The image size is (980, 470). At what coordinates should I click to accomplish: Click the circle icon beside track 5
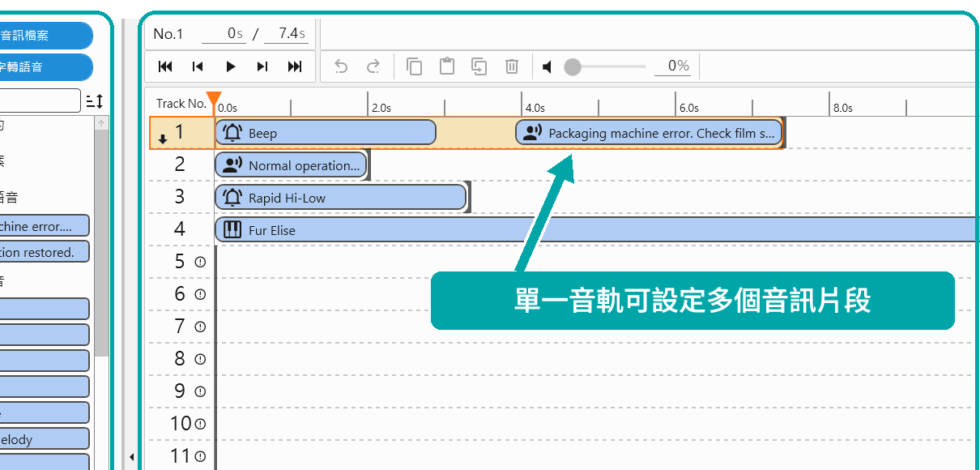200,262
